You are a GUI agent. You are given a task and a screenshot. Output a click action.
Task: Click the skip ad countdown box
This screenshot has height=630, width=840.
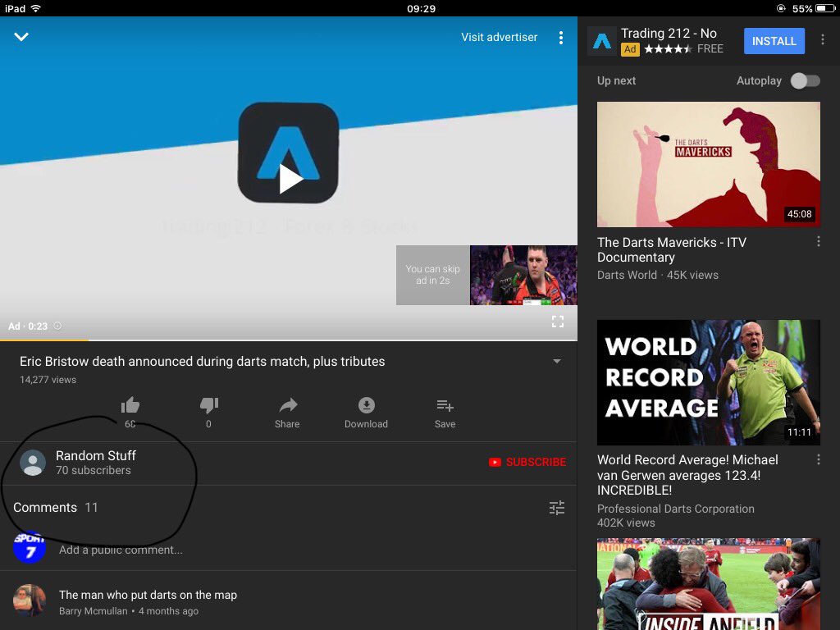click(x=433, y=275)
